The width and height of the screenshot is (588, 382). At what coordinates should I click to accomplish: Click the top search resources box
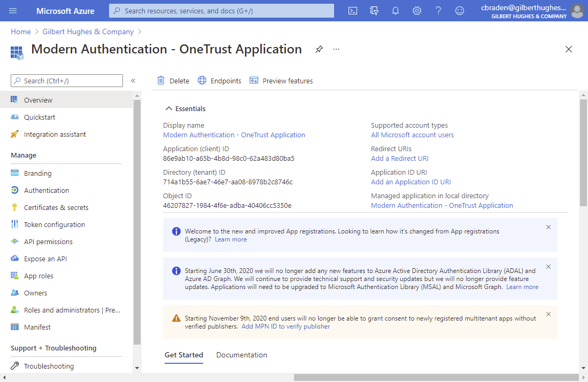[x=221, y=11]
